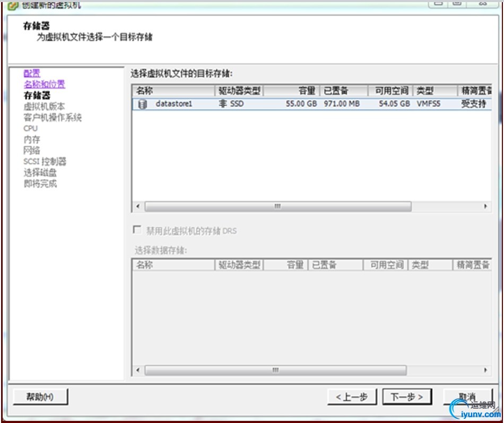504x423 pixels.
Task: Click the 取消 cancel button
Action: pyautogui.click(x=468, y=397)
